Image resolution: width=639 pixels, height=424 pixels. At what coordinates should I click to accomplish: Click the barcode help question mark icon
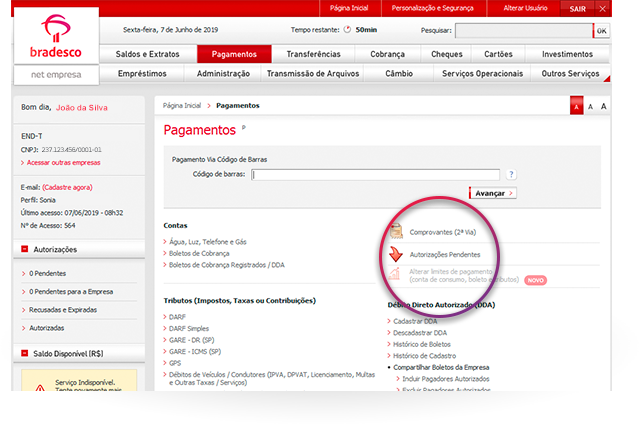511,174
